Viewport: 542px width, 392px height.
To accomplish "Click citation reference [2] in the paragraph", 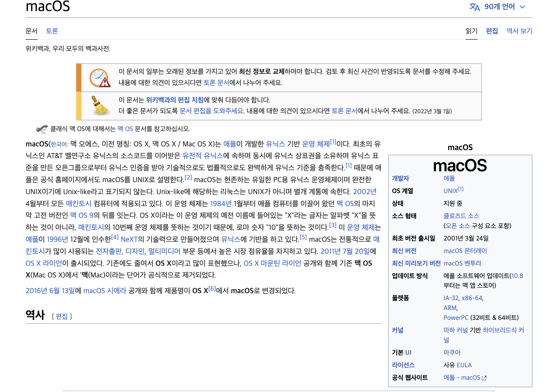I will point(188,178).
